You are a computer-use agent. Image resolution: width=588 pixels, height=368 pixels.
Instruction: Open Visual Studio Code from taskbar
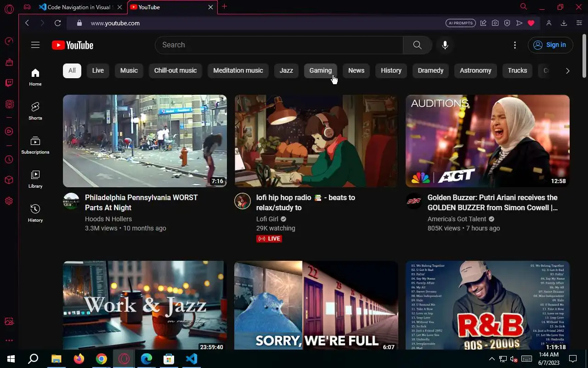pyautogui.click(x=192, y=359)
